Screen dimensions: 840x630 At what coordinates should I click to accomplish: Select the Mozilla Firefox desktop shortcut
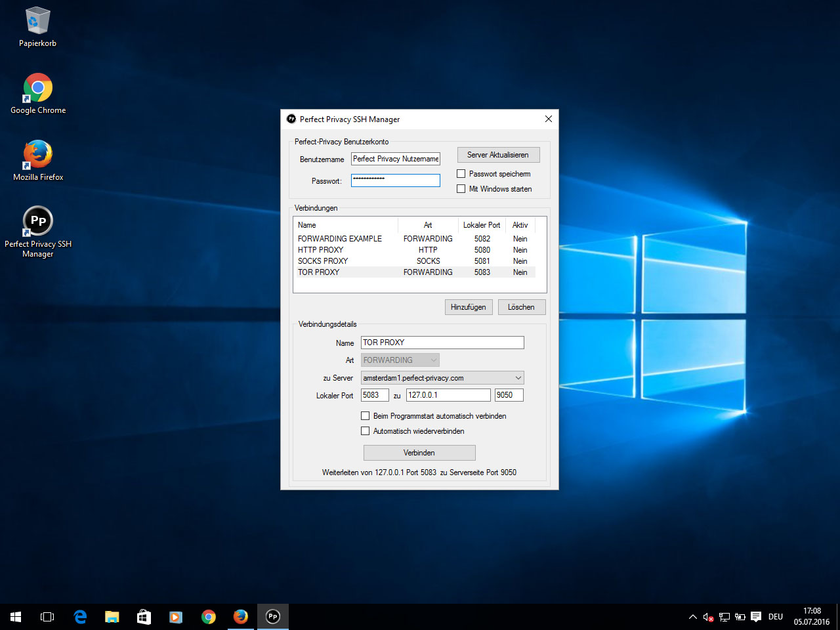click(x=37, y=161)
